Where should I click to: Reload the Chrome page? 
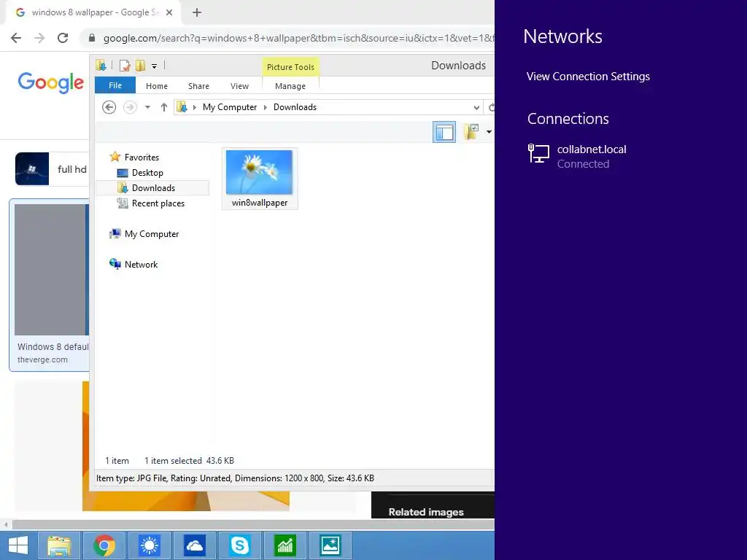pyautogui.click(x=63, y=38)
